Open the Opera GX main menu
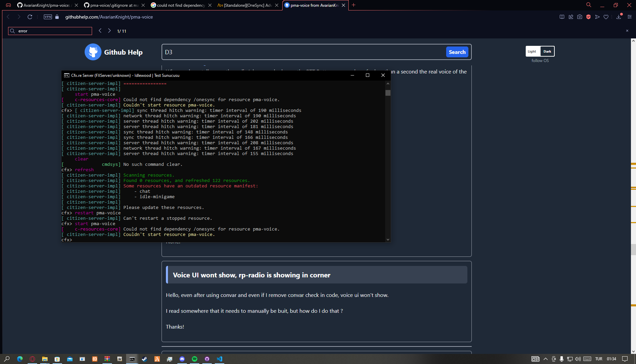This screenshot has height=364, width=636. 8,5
